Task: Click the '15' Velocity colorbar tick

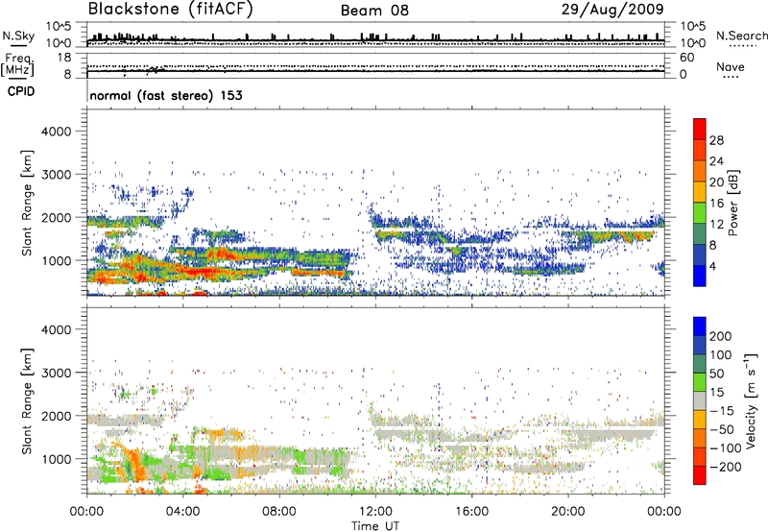Action: 716,392
